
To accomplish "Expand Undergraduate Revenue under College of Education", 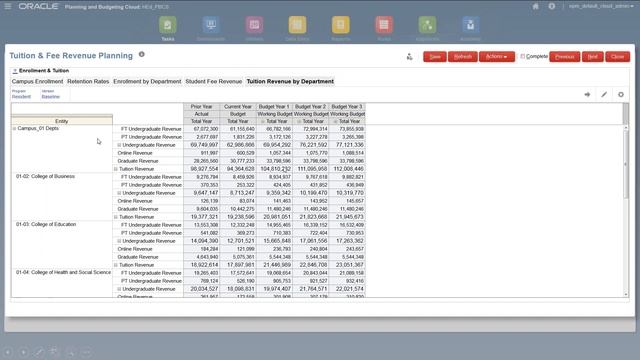I will 119,241.
